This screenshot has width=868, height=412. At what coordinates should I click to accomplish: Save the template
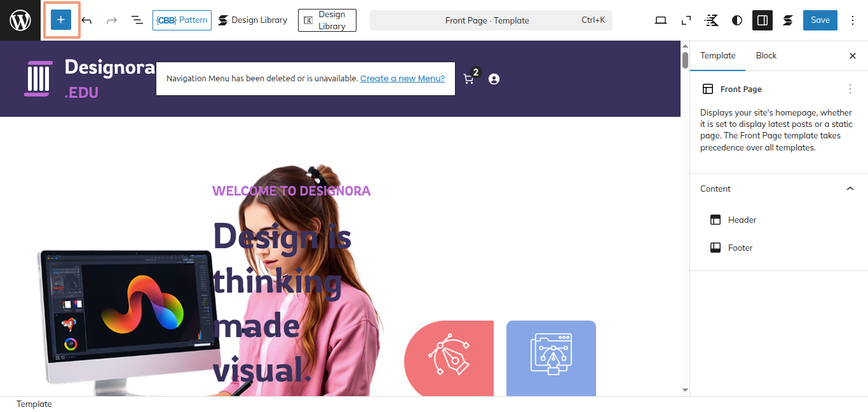pos(820,20)
